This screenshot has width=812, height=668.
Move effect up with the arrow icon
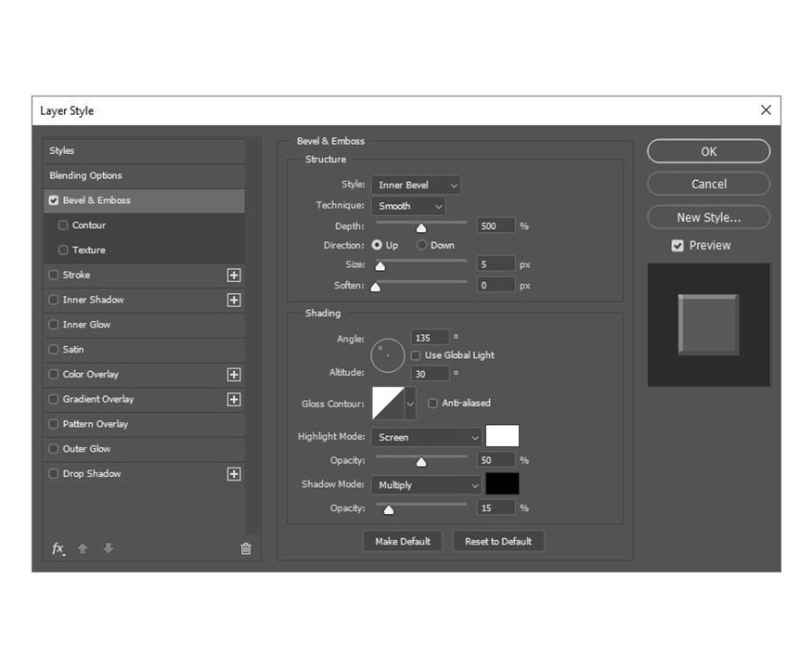click(x=83, y=548)
